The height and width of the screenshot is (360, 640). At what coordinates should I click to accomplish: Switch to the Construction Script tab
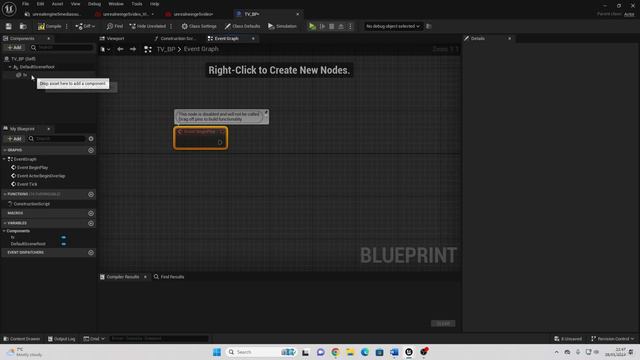(x=176, y=38)
